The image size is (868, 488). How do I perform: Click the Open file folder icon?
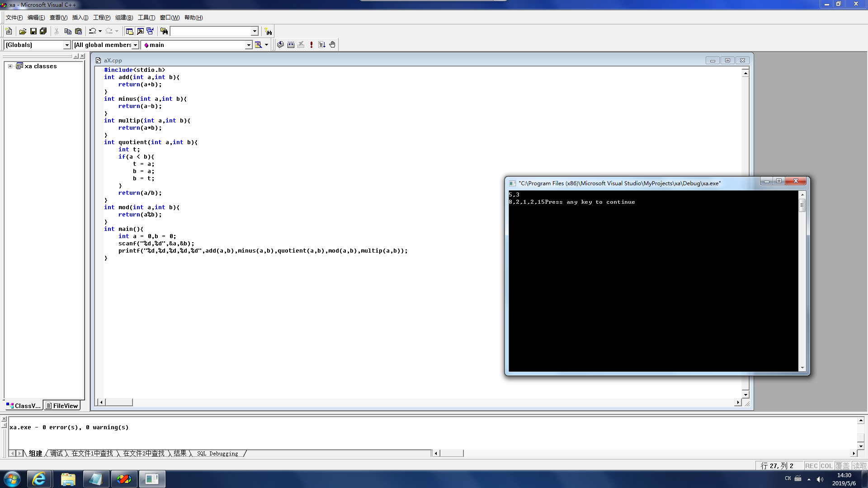[x=23, y=31]
